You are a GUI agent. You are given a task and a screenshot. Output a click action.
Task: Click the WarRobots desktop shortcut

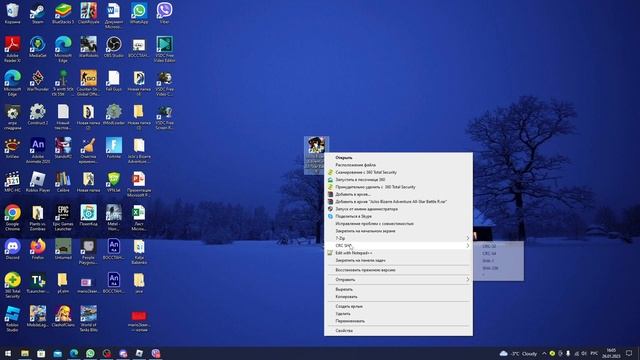[88, 47]
